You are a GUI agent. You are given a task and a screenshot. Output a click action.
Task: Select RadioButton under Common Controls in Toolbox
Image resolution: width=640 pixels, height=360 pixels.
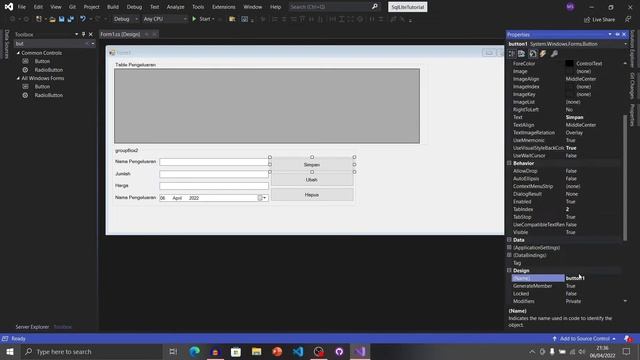pos(49,70)
